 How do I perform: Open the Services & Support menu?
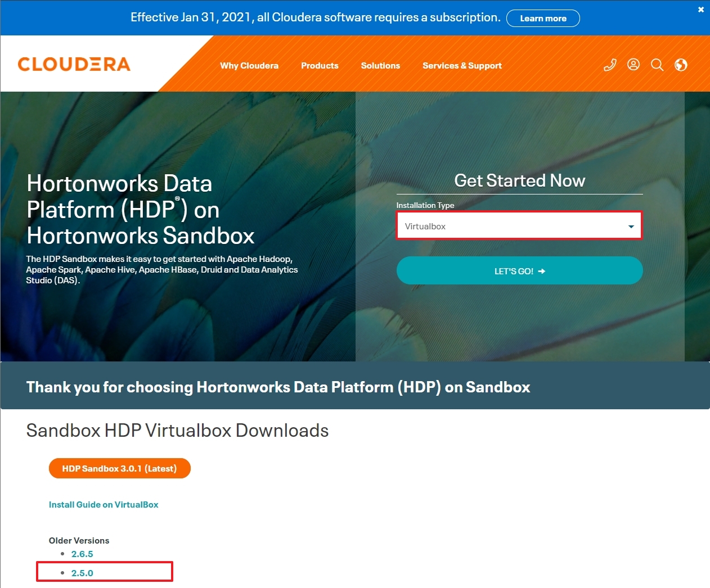point(462,66)
